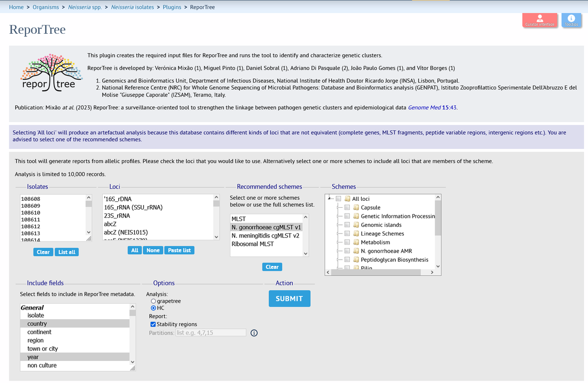Select the HC analysis radio button

154,308
